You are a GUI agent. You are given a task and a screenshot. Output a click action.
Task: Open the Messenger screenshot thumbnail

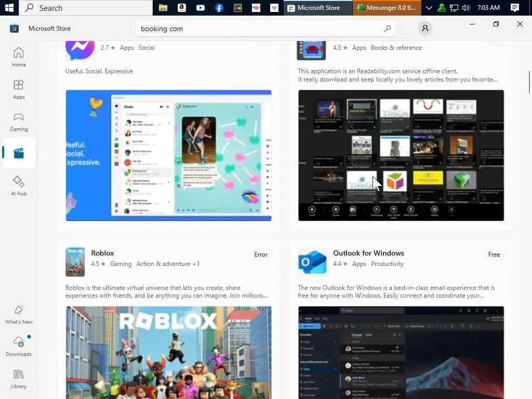(169, 155)
